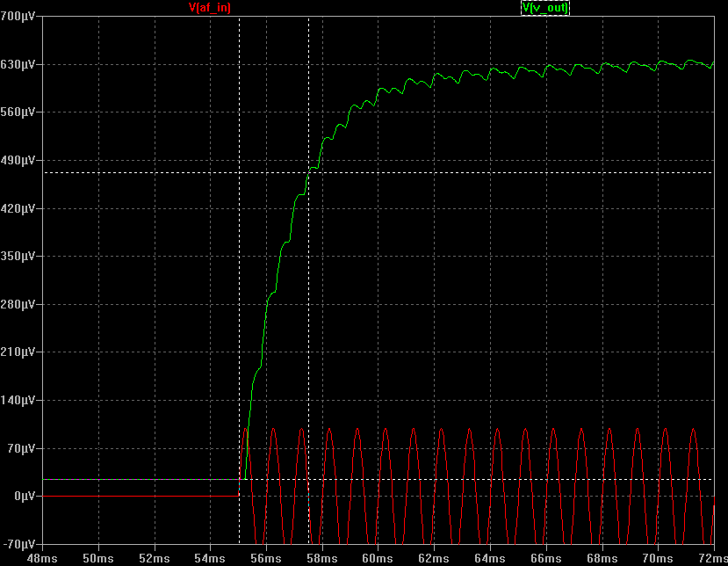Click the 700µV vertical axis label

coord(18,17)
